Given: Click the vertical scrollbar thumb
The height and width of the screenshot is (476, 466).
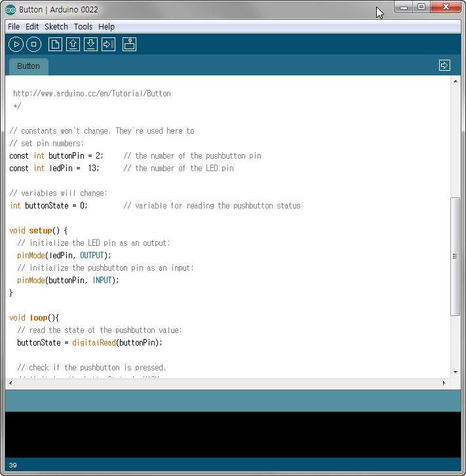Looking at the screenshot, I should [455, 256].
